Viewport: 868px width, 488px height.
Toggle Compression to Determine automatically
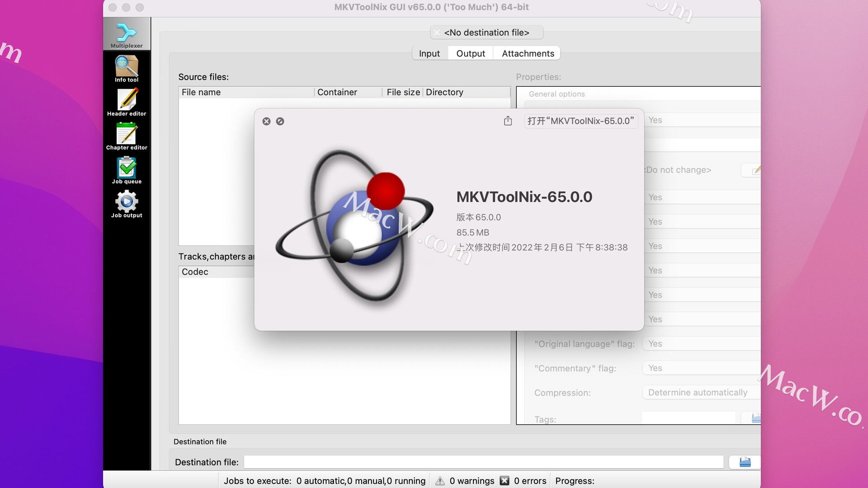coord(698,392)
